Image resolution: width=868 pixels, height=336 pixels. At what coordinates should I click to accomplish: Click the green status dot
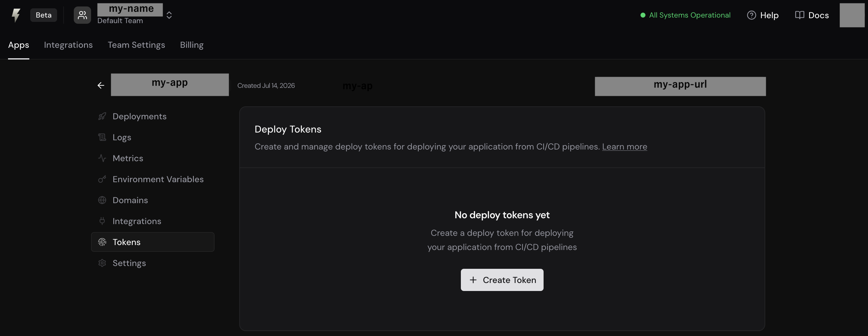pyautogui.click(x=643, y=15)
